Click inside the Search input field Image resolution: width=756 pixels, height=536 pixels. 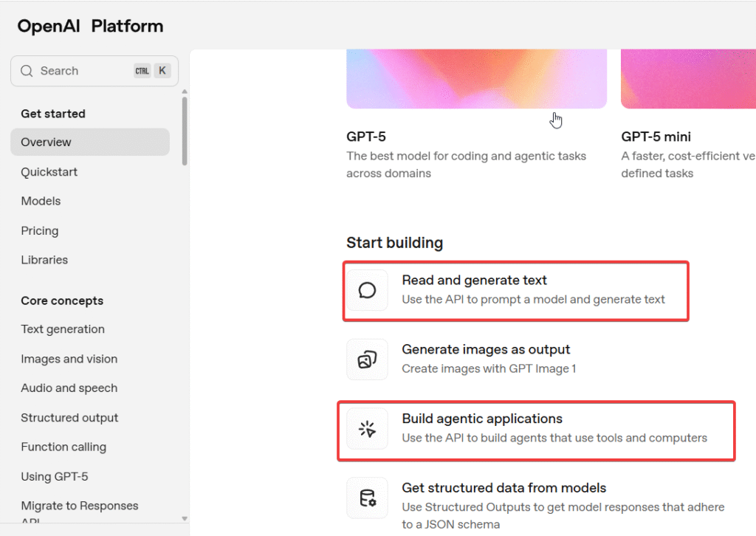pos(81,71)
